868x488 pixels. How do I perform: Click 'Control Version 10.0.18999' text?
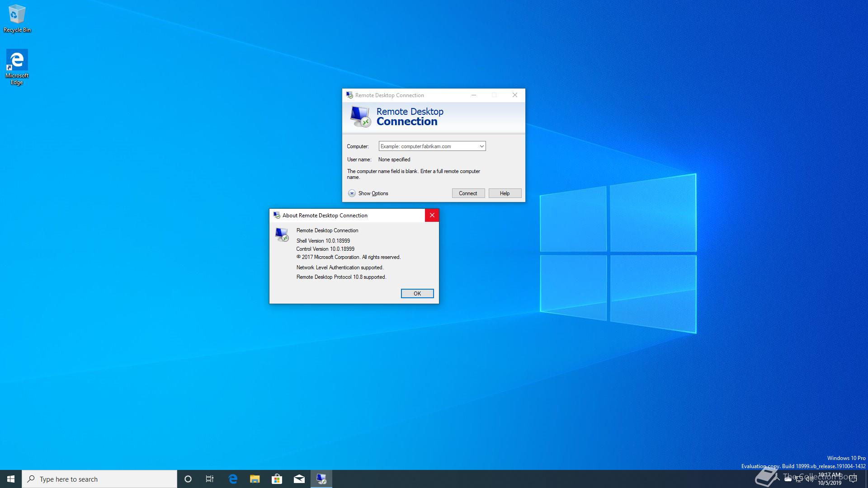pos(325,249)
